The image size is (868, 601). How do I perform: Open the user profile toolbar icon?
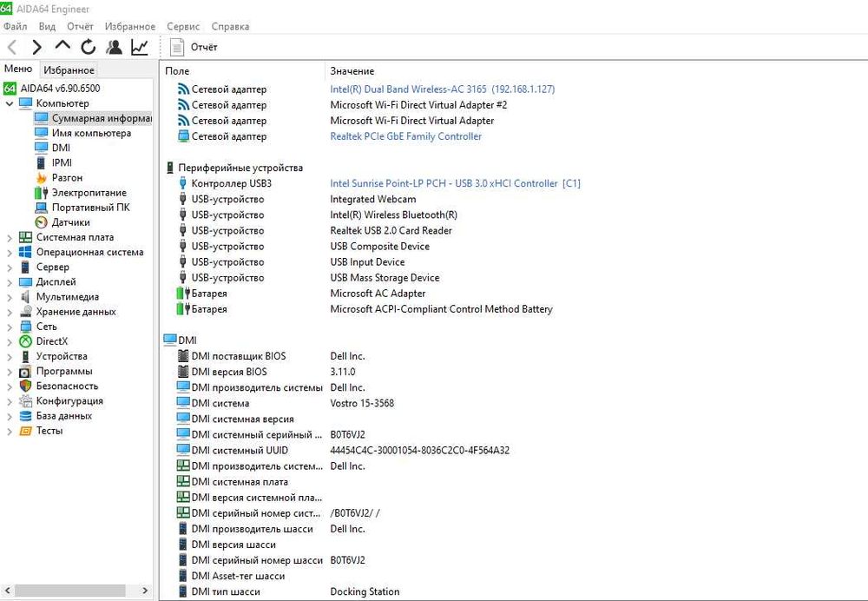pyautogui.click(x=114, y=48)
